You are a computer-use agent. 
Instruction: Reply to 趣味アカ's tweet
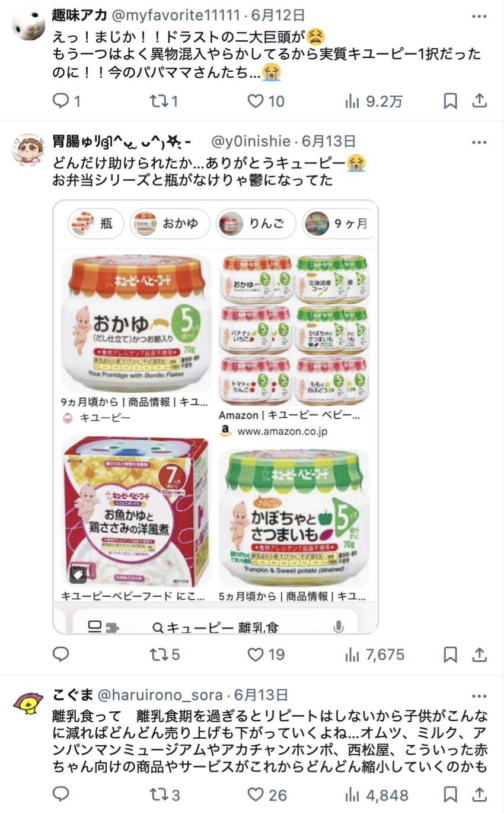[x=61, y=101]
